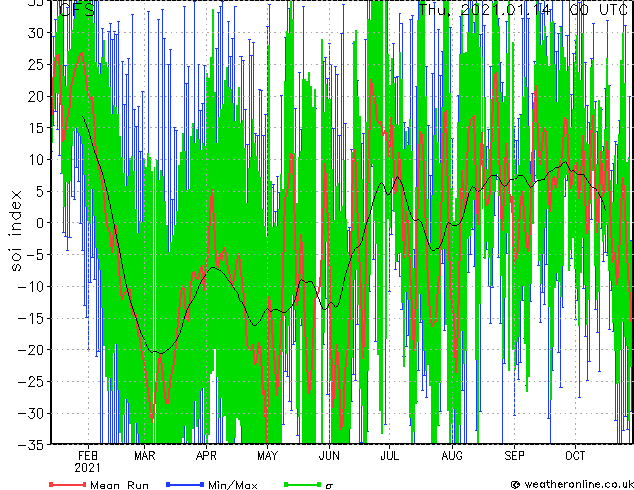This screenshot has width=634, height=490.
Task: Click the '-15' y-axis tick label
Action: point(31,318)
